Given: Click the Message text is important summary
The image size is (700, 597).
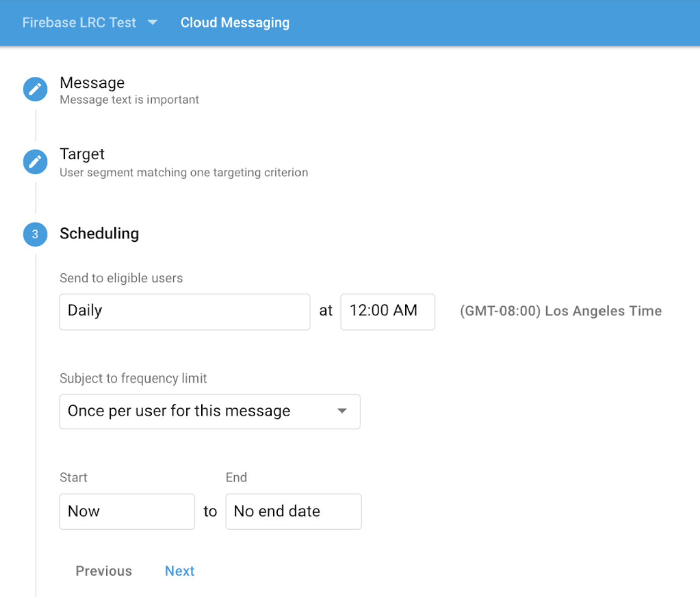Looking at the screenshot, I should tap(130, 99).
